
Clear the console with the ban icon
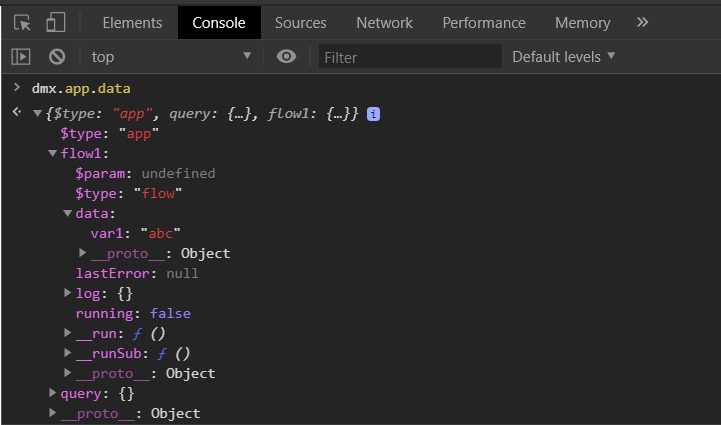click(57, 57)
